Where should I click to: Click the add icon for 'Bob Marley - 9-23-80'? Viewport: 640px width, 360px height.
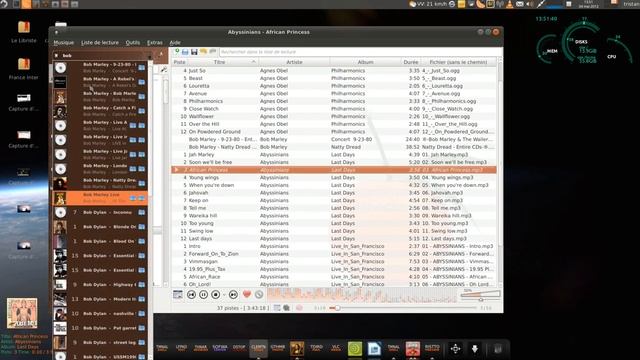142,67
